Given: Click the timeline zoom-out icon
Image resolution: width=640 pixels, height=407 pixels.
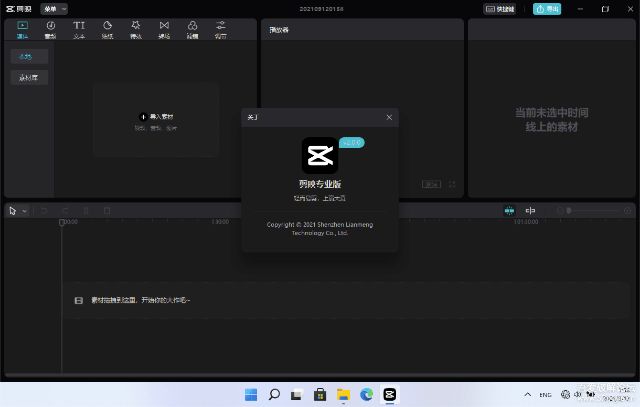Looking at the screenshot, I should pyautogui.click(x=560, y=211).
